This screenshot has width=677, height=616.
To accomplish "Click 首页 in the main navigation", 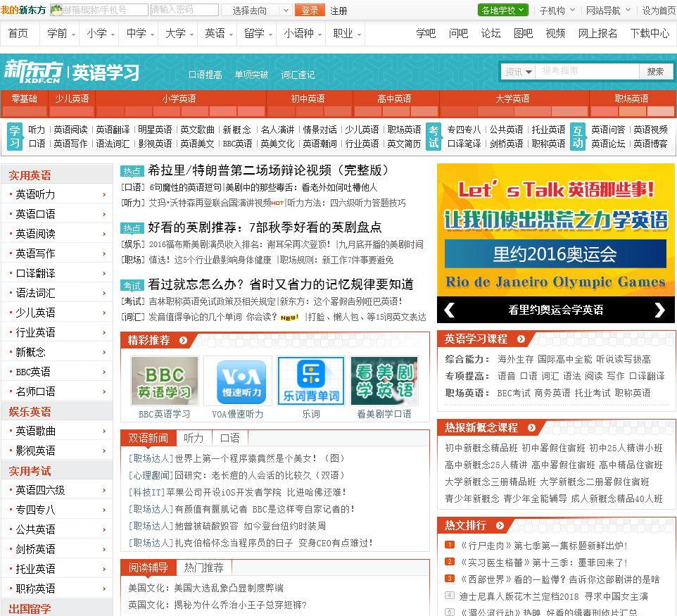I will [18, 33].
